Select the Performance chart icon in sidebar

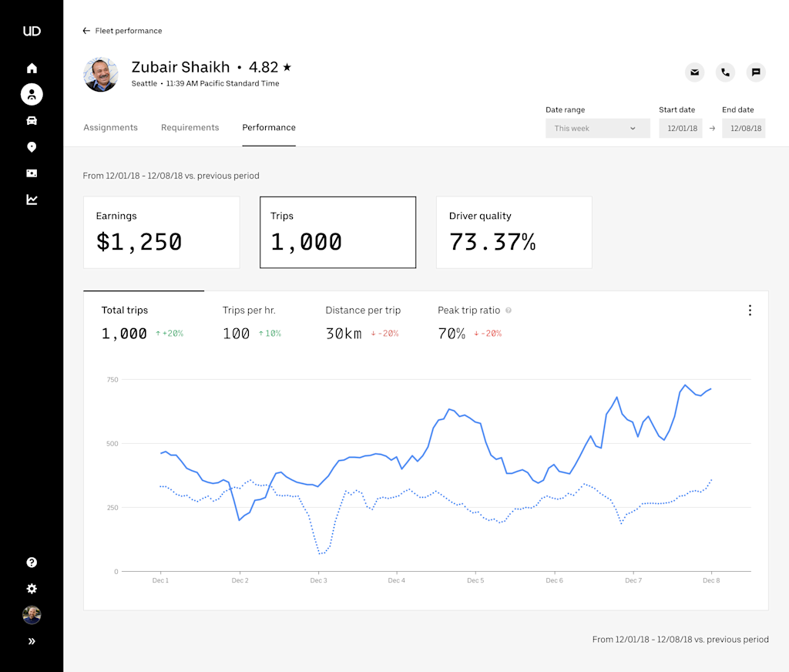click(32, 199)
